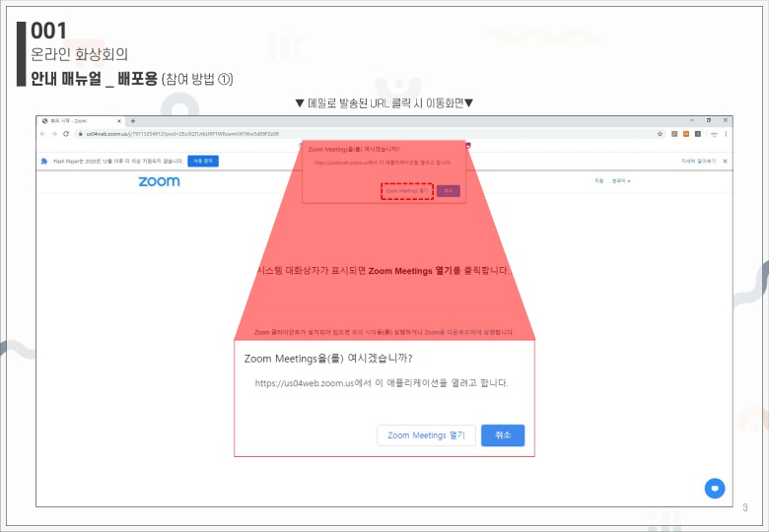Click Zoom Meetings 열기 in the small dialog
The width and height of the screenshot is (769, 532).
pyautogui.click(x=407, y=190)
